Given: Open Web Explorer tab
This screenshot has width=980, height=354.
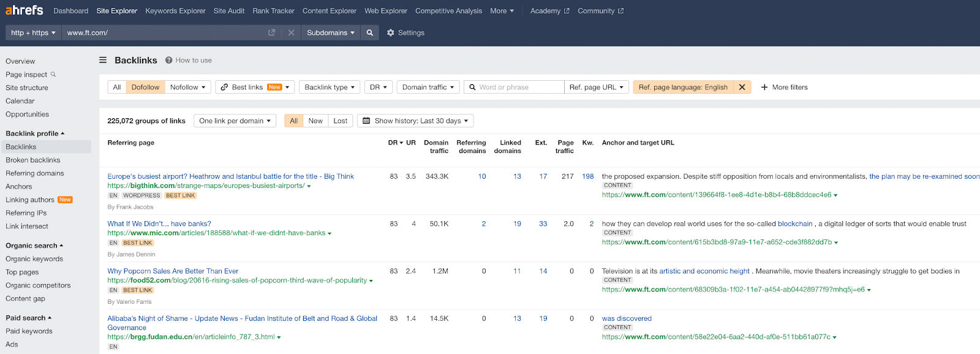Looking at the screenshot, I should [x=386, y=11].
